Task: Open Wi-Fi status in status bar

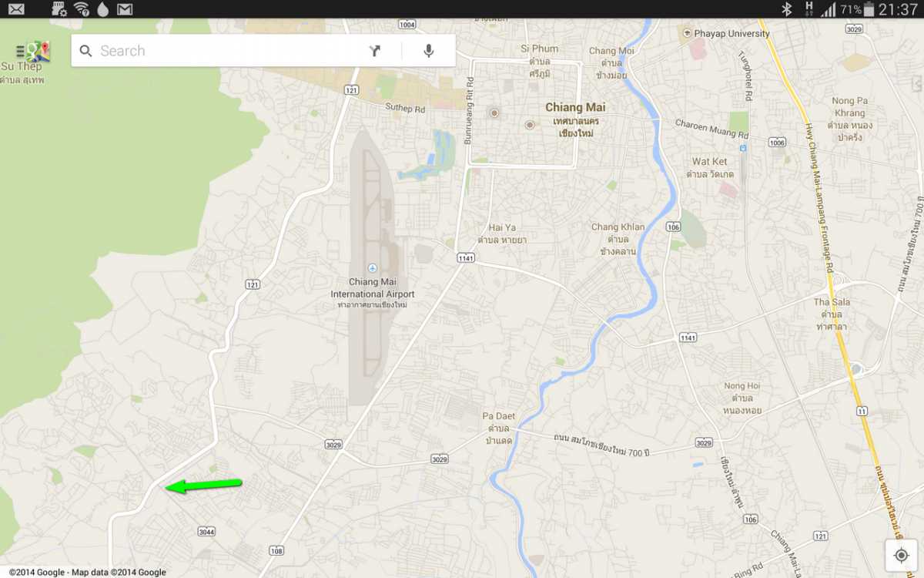Action: tap(81, 9)
